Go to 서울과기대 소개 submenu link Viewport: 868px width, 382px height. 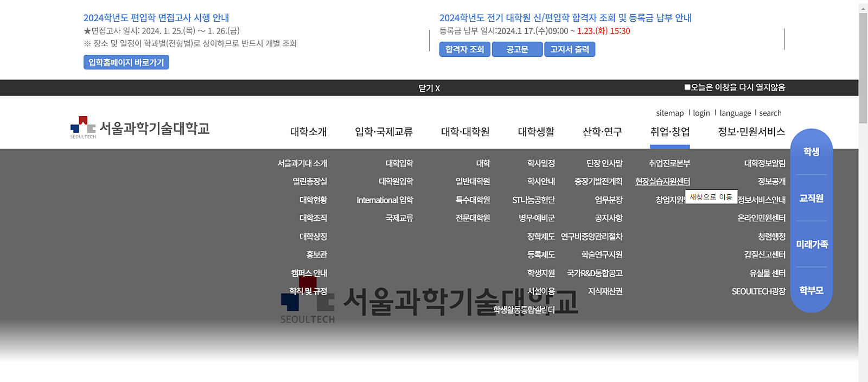pos(302,163)
